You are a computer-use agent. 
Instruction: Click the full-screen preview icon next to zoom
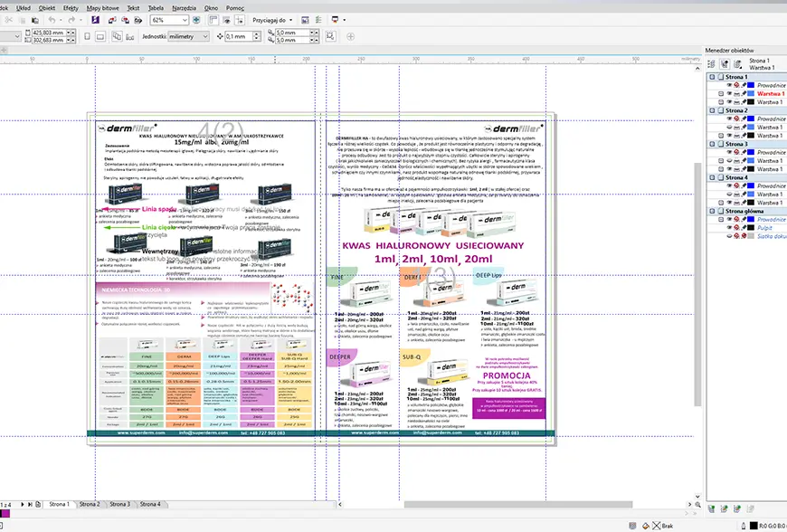click(196, 20)
